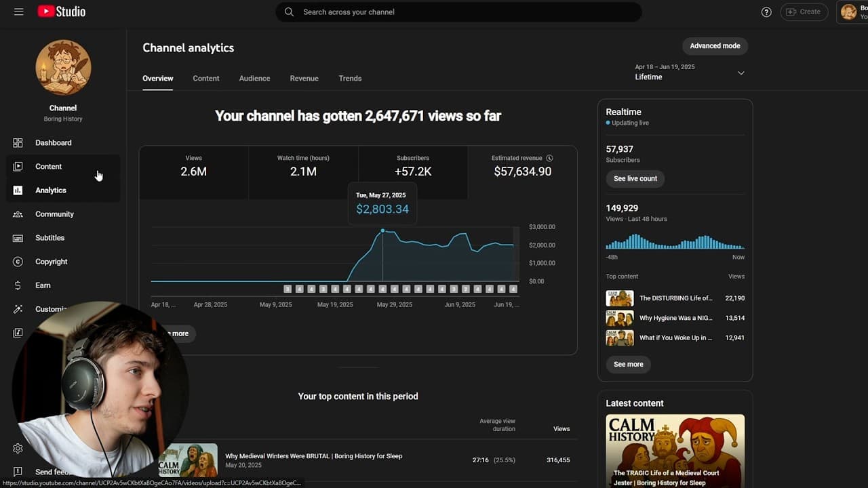Image resolution: width=868 pixels, height=488 pixels.
Task: Click the Medieval Winters video thumbnail
Action: pyautogui.click(x=188, y=460)
